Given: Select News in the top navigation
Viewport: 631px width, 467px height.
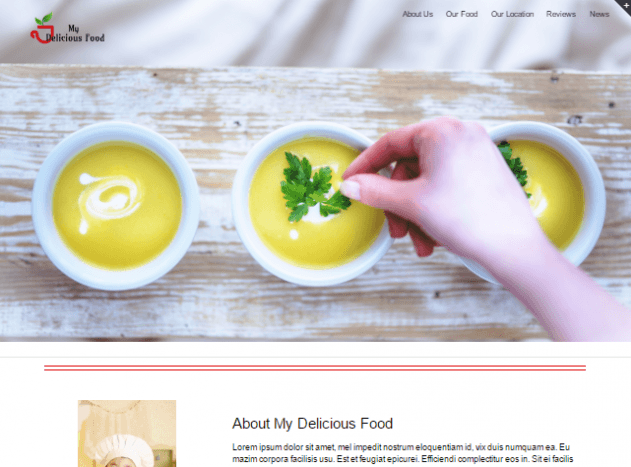Looking at the screenshot, I should click(x=599, y=14).
